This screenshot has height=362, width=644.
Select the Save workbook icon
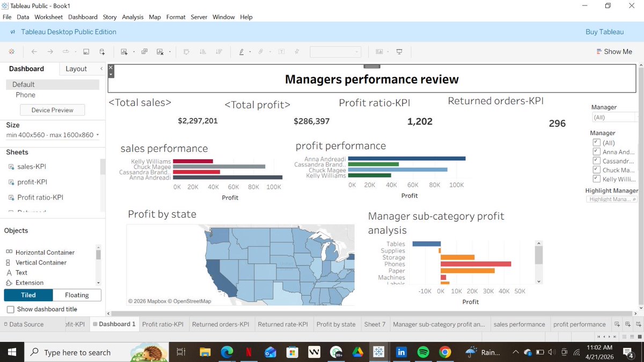pyautogui.click(x=86, y=51)
